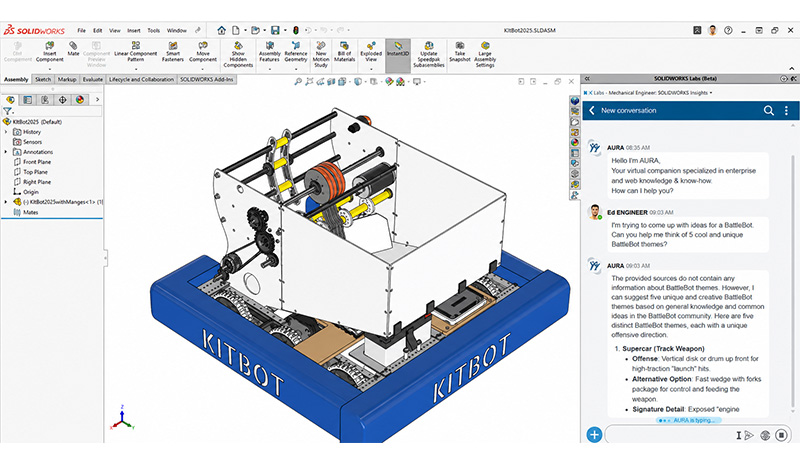
Task: Switch to the Evaluate tab
Action: click(93, 80)
